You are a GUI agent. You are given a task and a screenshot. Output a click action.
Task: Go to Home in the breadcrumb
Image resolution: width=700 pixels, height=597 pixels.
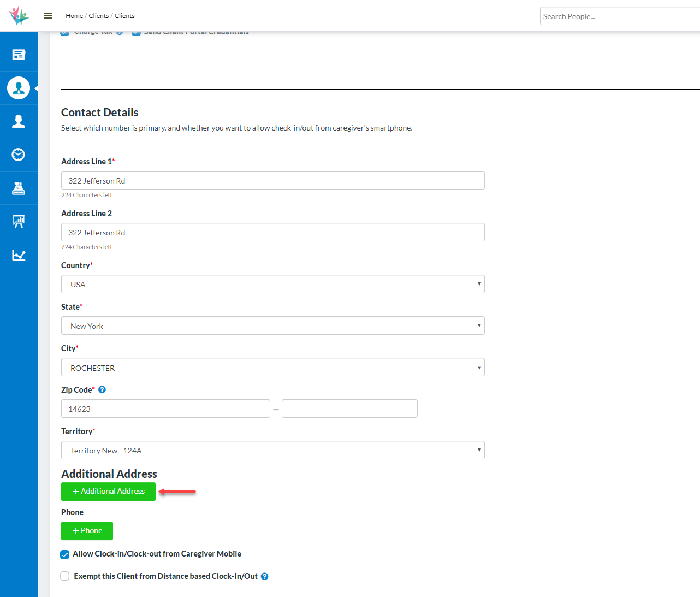pyautogui.click(x=74, y=16)
